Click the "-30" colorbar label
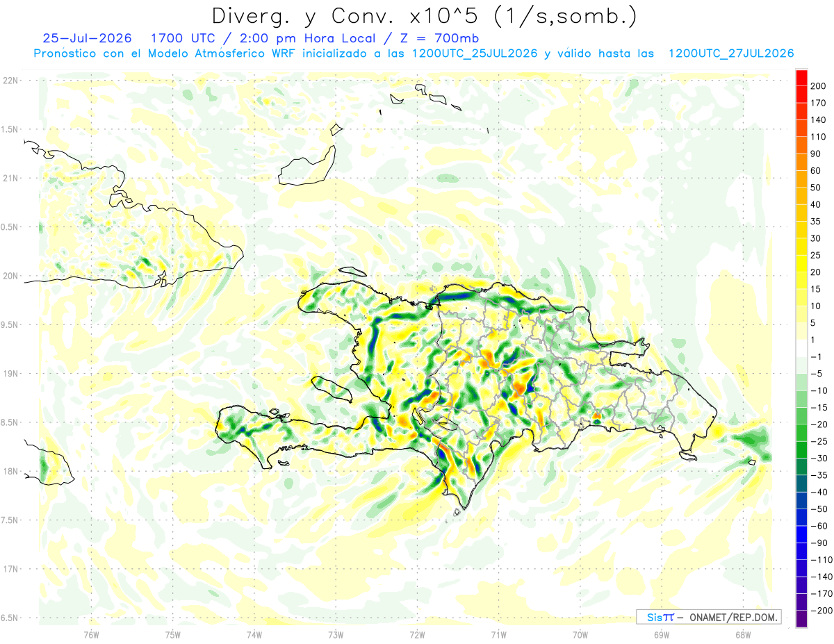Screen dimensions: 834x644 [820, 459]
